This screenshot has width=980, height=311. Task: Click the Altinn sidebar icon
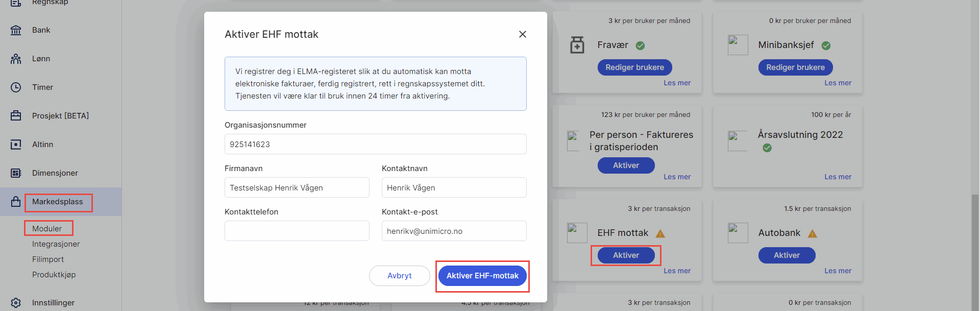click(16, 145)
